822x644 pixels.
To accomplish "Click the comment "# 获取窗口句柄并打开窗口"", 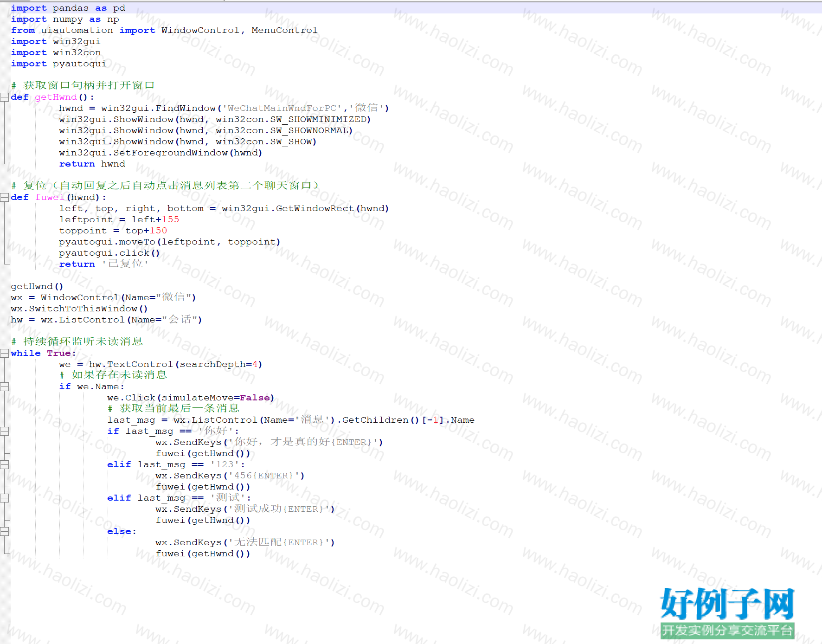I will 83,85.
